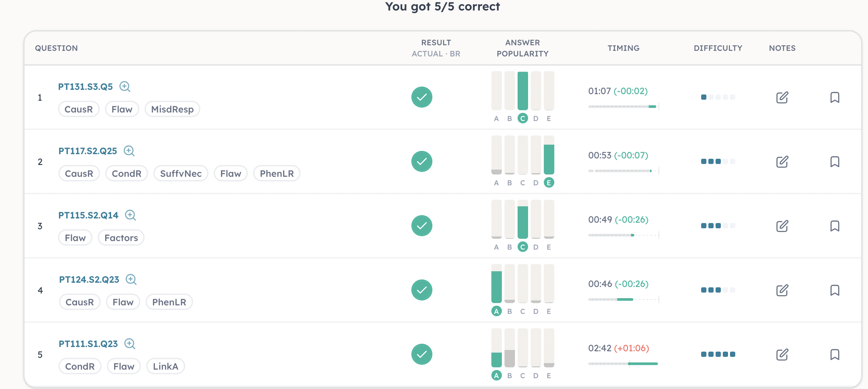
Task: Select the Factors tag on question 3
Action: 121,238
